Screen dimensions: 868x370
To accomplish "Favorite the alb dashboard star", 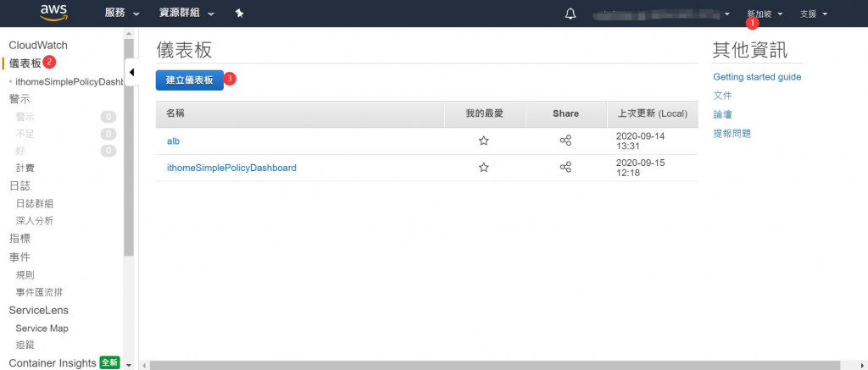I will (x=483, y=141).
